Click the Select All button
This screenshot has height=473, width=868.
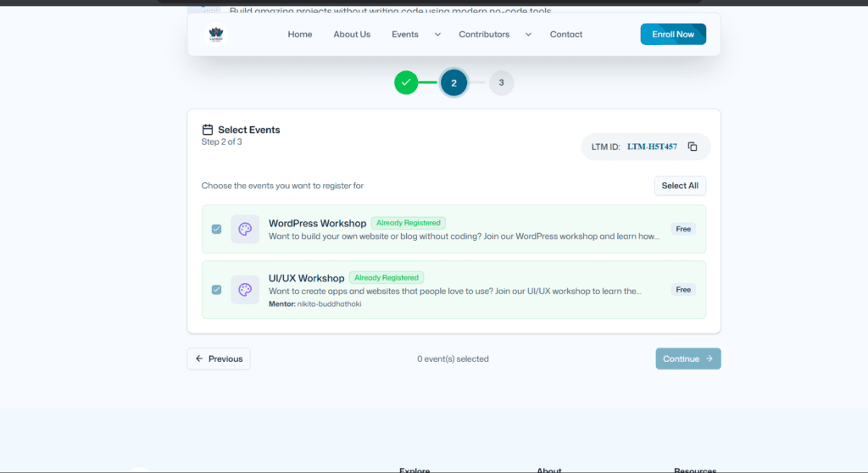[x=680, y=186]
